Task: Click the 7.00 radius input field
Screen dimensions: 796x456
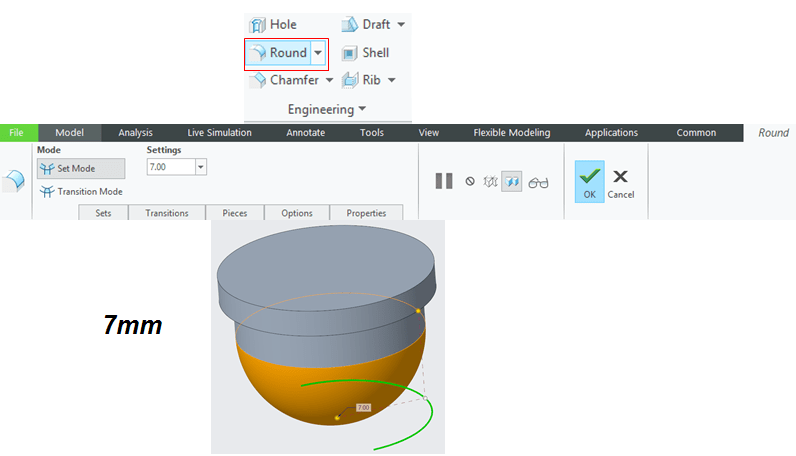Action: click(170, 168)
